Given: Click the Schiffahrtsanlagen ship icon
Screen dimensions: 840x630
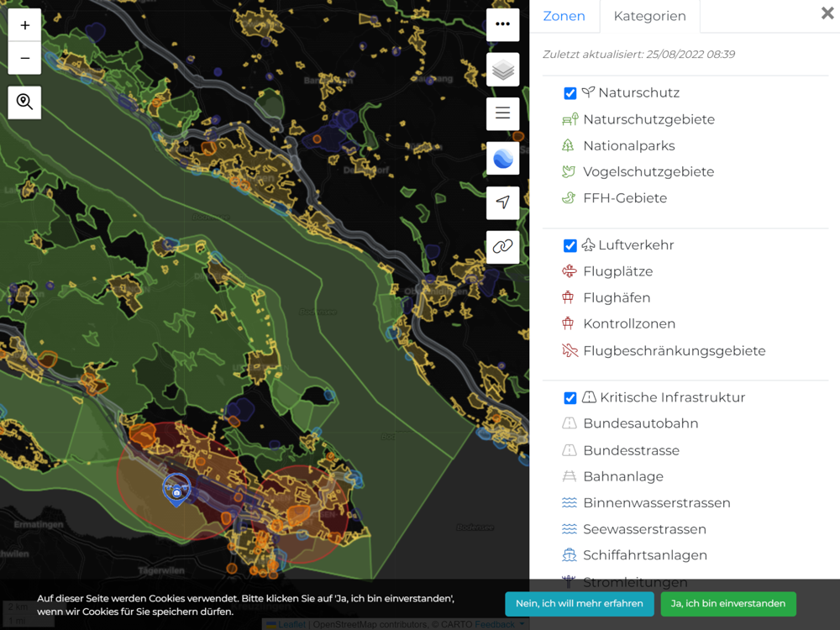Looking at the screenshot, I should [569, 555].
